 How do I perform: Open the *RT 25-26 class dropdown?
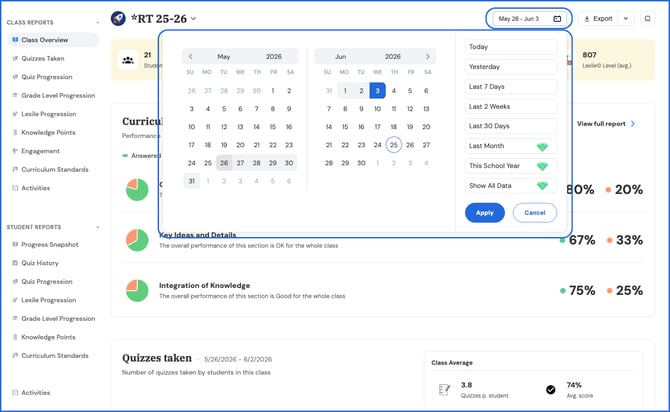pyautogui.click(x=194, y=19)
